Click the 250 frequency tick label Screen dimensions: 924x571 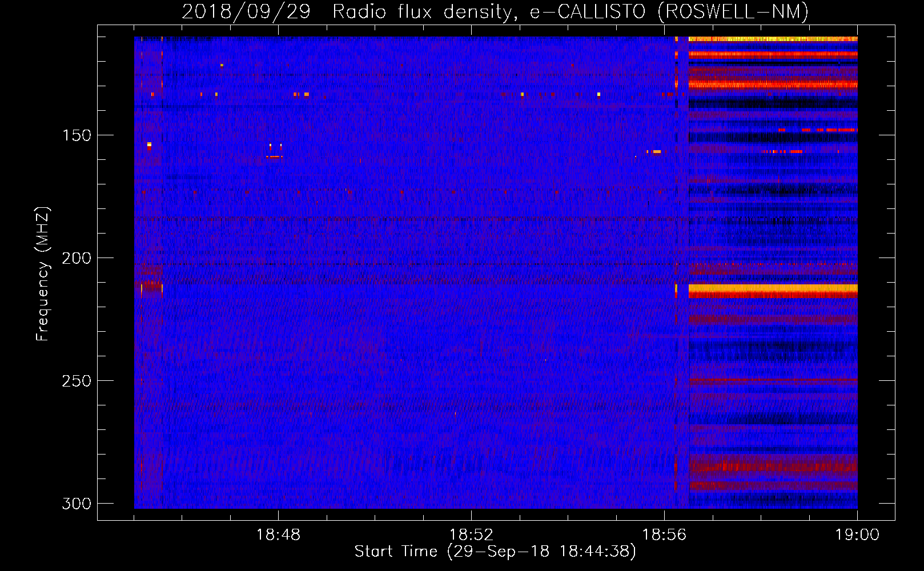(x=76, y=381)
